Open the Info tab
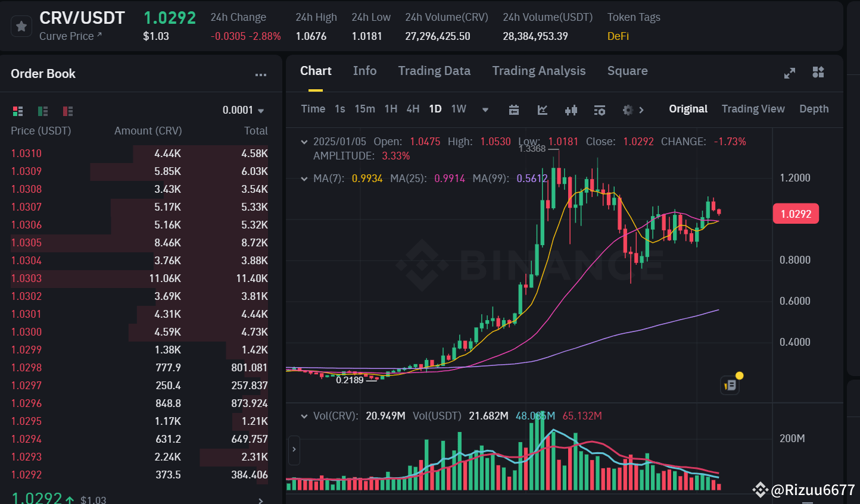 pos(364,70)
